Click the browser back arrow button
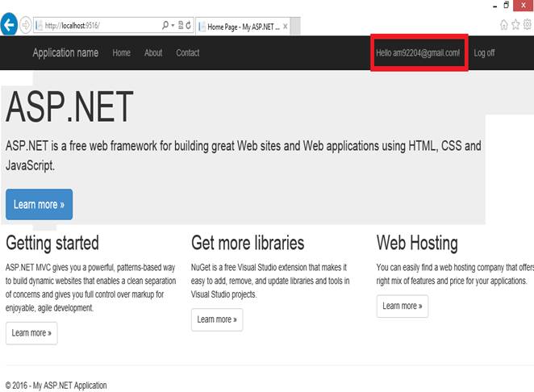 [9, 24]
